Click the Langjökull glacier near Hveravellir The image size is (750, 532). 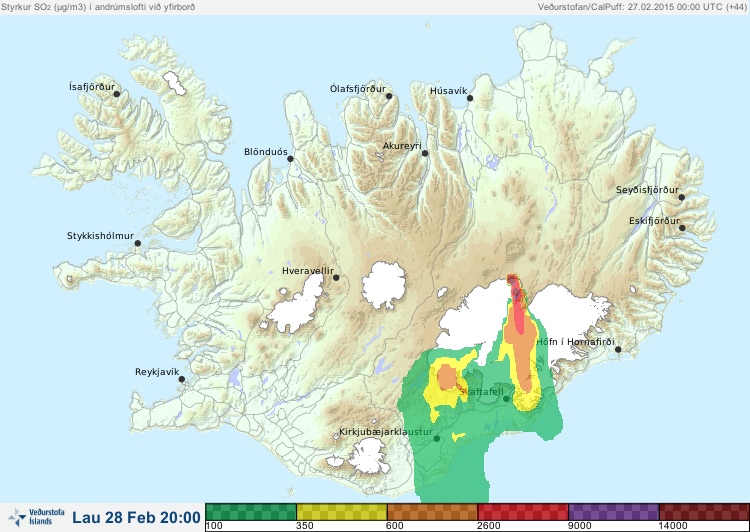(x=297, y=306)
